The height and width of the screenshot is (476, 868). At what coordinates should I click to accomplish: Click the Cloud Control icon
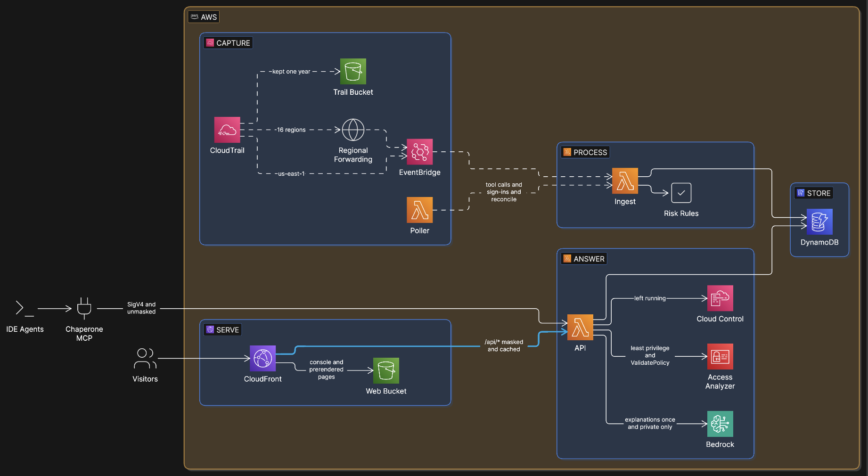[x=720, y=298]
